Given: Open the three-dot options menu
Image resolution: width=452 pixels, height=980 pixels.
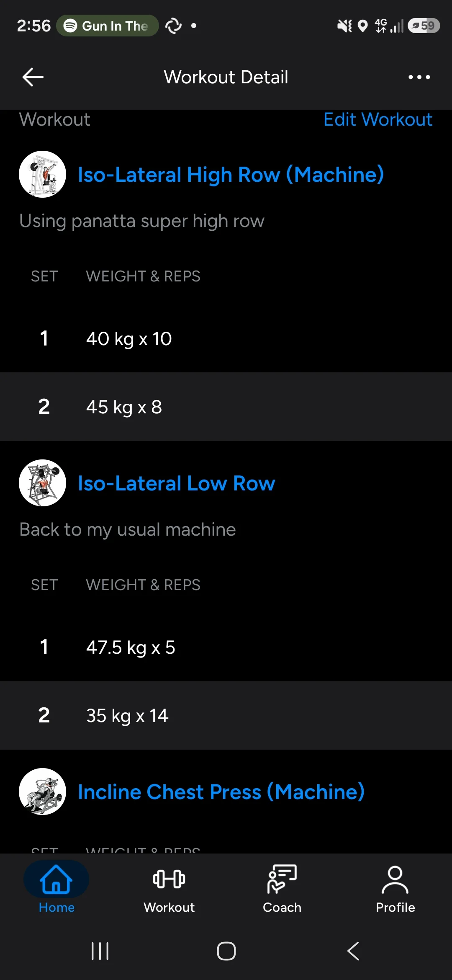Looking at the screenshot, I should [419, 77].
